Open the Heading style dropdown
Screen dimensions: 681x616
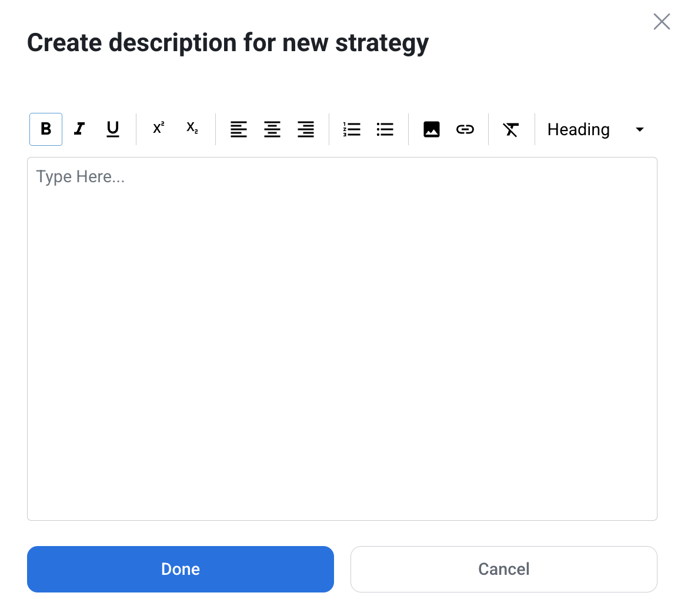tap(579, 129)
